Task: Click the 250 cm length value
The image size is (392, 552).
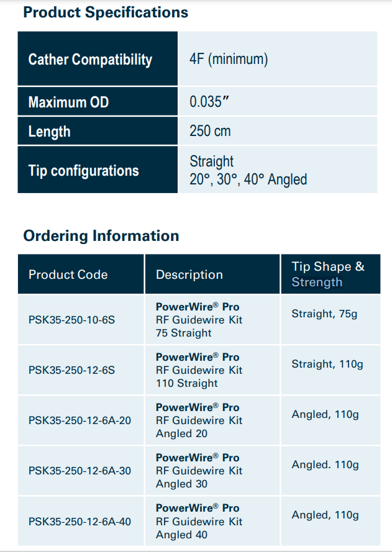Action: (210, 132)
